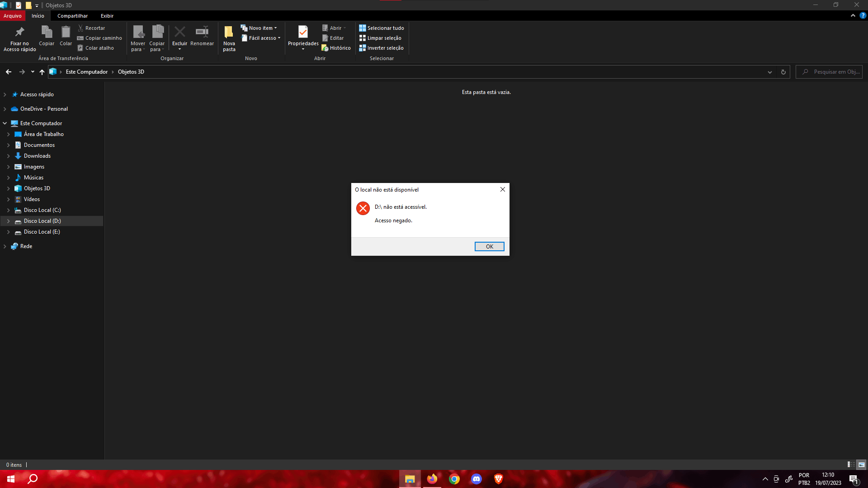
Task: Switch to details view in status bar
Action: pyautogui.click(x=851, y=465)
